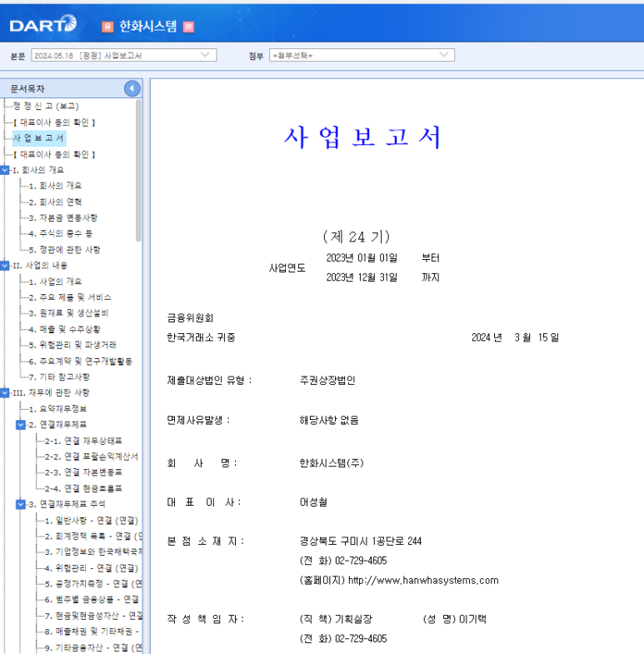This screenshot has height=654, width=644.
Task: Go to 2-2. 연결 포괄손익계산서
Action: coord(92,457)
